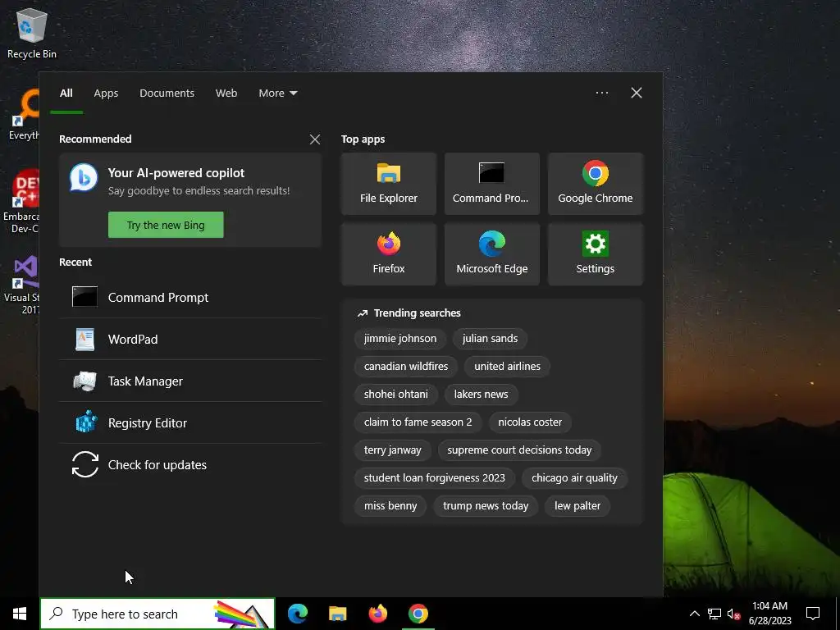Show hidden system tray icons
This screenshot has width=840, height=630.
[x=694, y=614]
